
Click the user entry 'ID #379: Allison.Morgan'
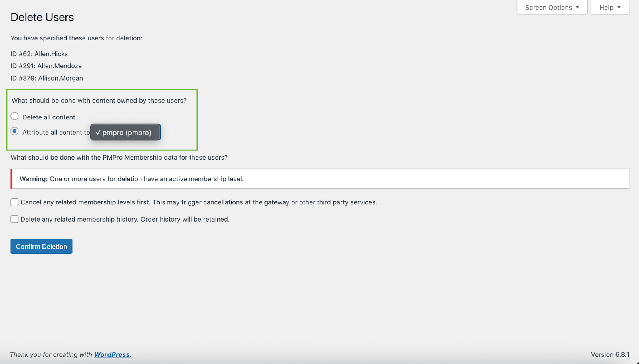47,78
